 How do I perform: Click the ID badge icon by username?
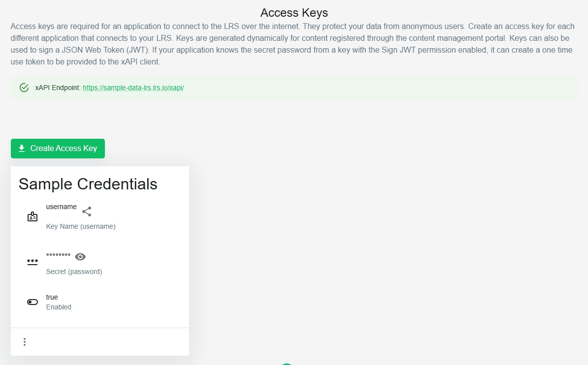click(33, 216)
